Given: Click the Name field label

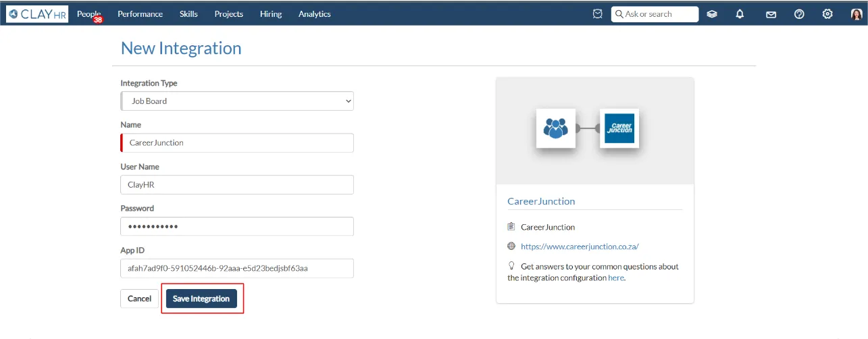Looking at the screenshot, I should [130, 125].
